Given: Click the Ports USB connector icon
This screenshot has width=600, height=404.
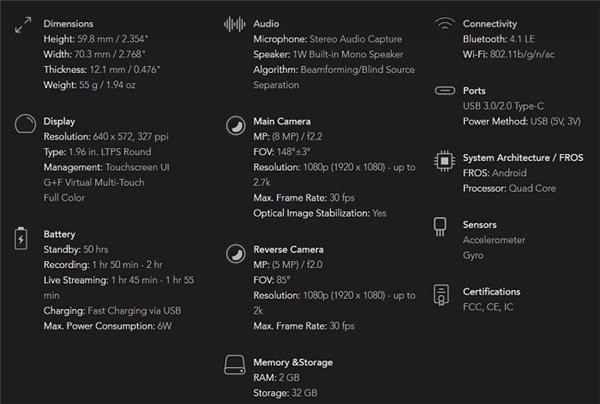Looking at the screenshot, I should coord(444,91).
